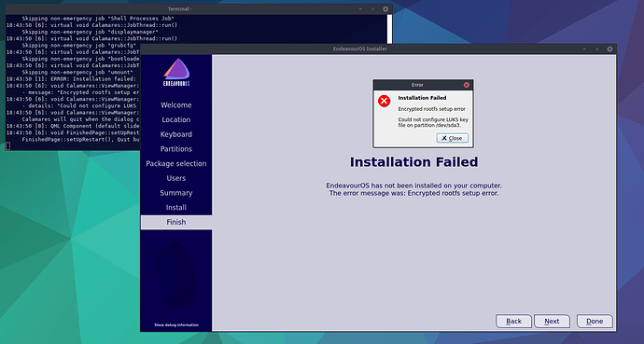Click the terminal cursor prompt
The image size is (644, 344).
(7, 146)
